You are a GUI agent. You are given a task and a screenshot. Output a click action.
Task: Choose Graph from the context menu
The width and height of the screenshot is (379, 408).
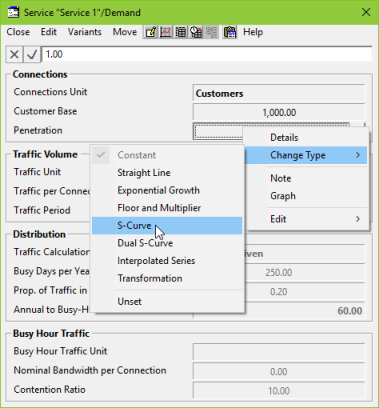pyautogui.click(x=306, y=196)
